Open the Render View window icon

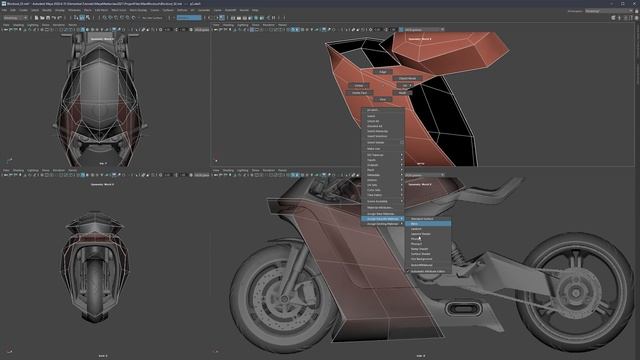point(233,18)
